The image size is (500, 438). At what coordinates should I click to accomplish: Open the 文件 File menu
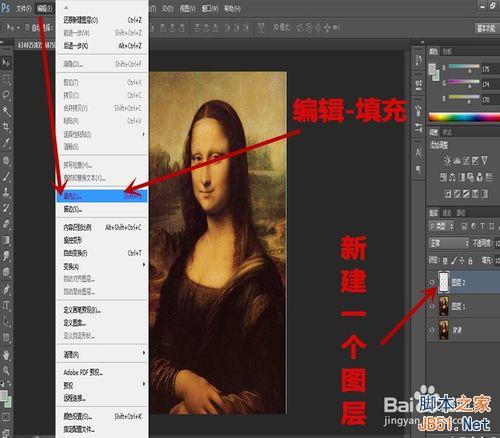click(24, 8)
